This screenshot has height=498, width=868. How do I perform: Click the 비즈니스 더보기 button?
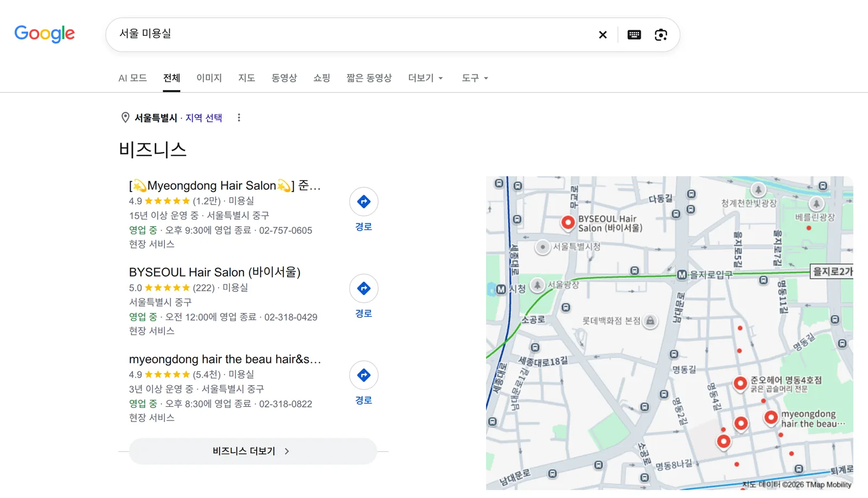pyautogui.click(x=253, y=451)
